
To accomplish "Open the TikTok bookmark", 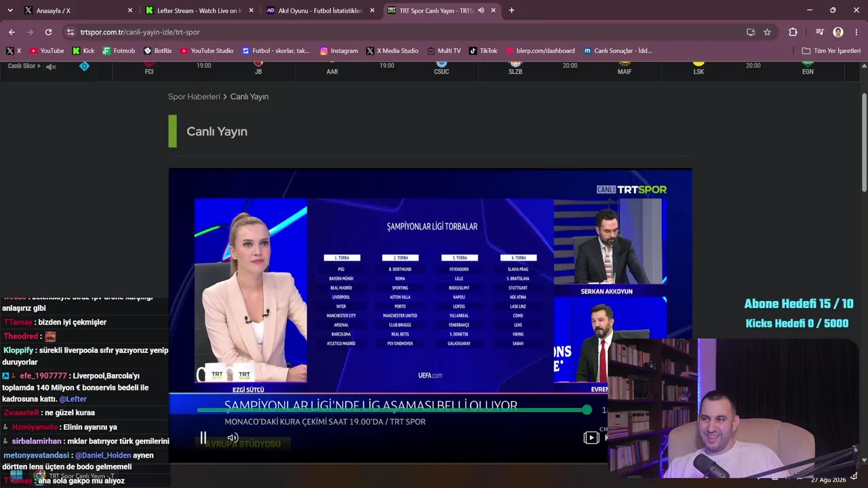I will pyautogui.click(x=483, y=51).
